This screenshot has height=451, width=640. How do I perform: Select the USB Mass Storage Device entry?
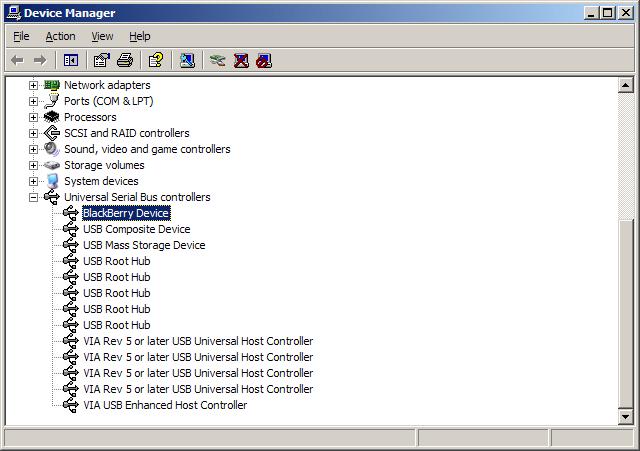tap(144, 245)
